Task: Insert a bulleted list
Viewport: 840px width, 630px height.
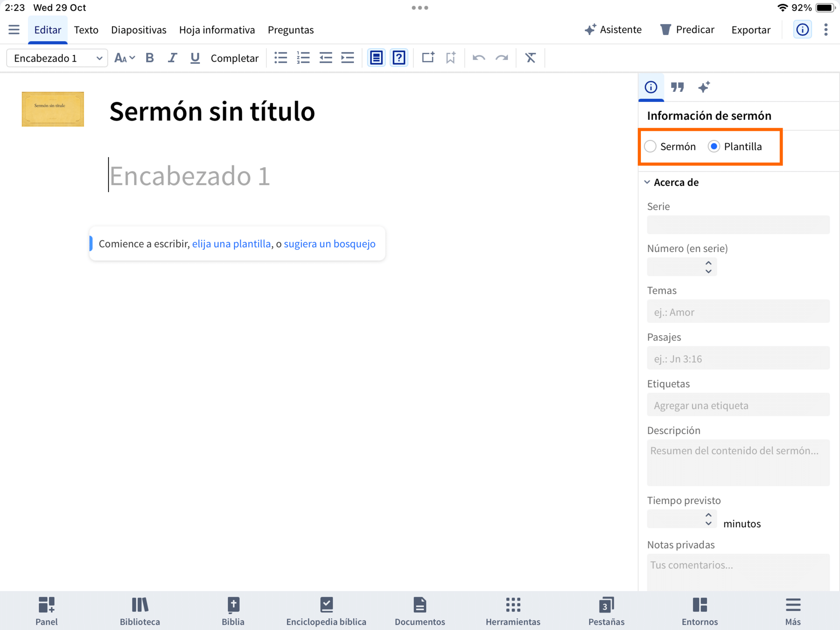Action: point(280,58)
